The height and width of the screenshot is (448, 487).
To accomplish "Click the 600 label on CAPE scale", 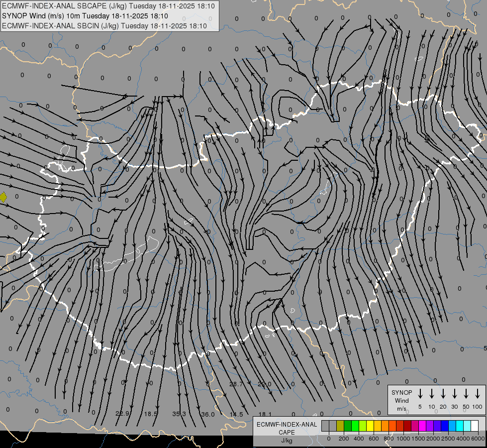I will [374, 439].
